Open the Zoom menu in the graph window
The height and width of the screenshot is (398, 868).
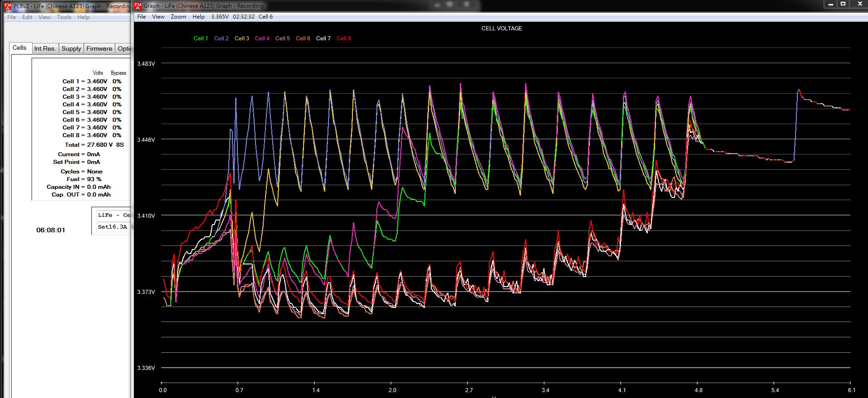[x=178, y=17]
